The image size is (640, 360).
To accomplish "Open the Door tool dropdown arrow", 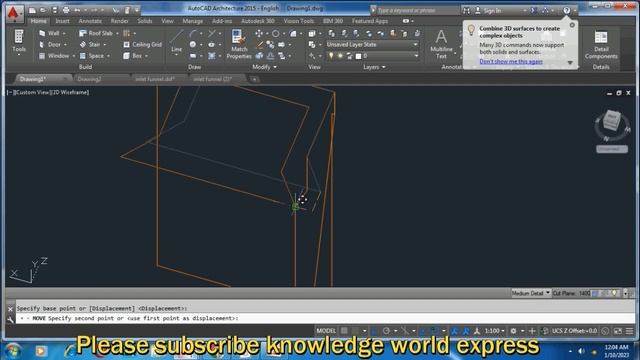I will (64, 44).
